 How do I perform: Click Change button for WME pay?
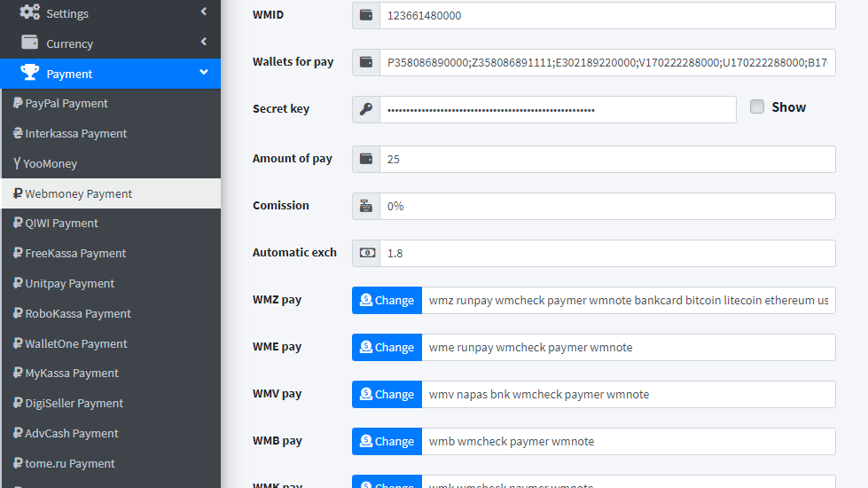tap(387, 347)
